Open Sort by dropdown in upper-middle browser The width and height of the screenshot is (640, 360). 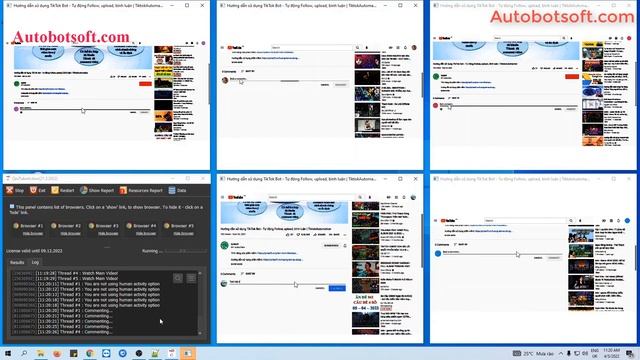click(x=249, y=71)
